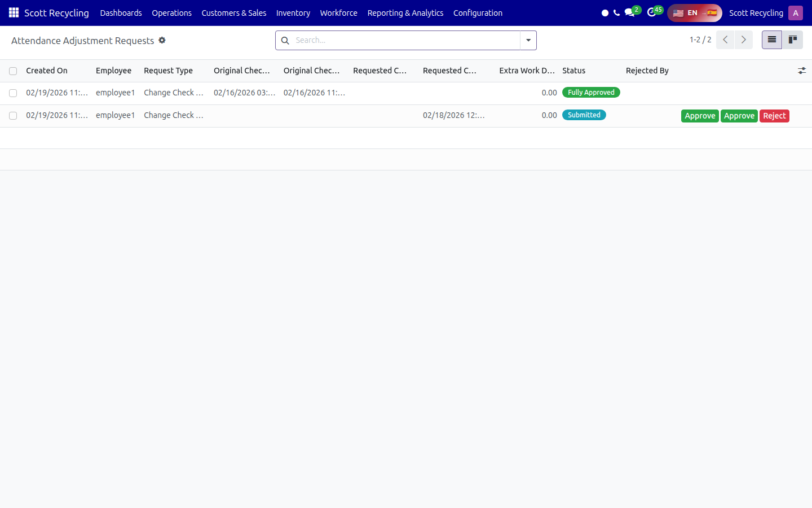Open the main apps grid menu

[x=14, y=12]
